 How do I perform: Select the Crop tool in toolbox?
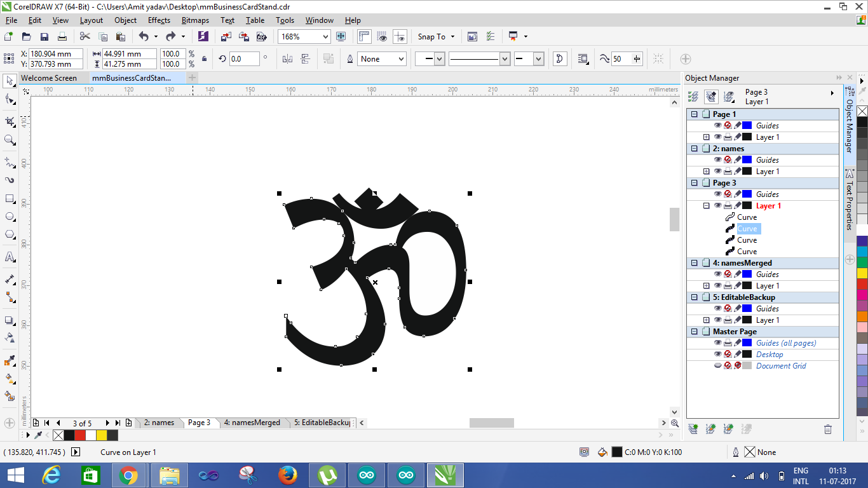10,121
